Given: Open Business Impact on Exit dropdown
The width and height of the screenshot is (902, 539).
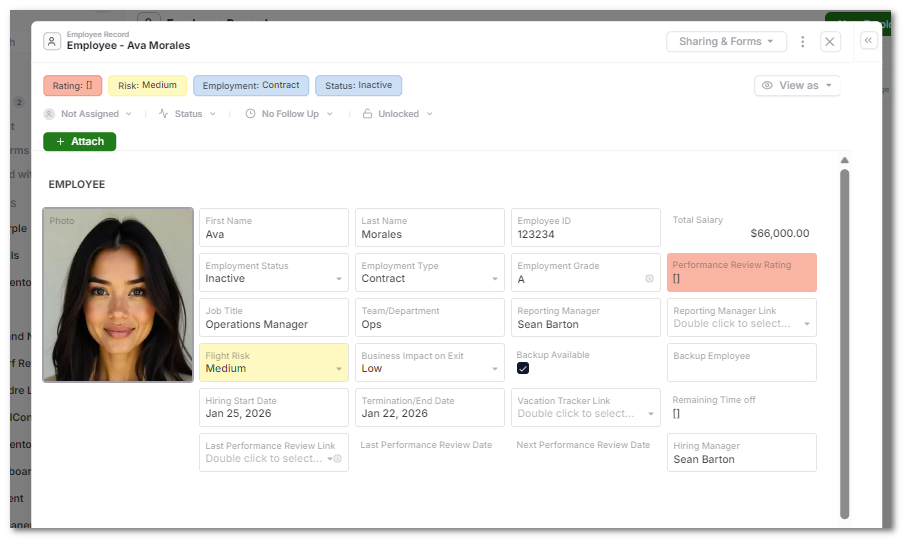Looking at the screenshot, I should (x=495, y=369).
